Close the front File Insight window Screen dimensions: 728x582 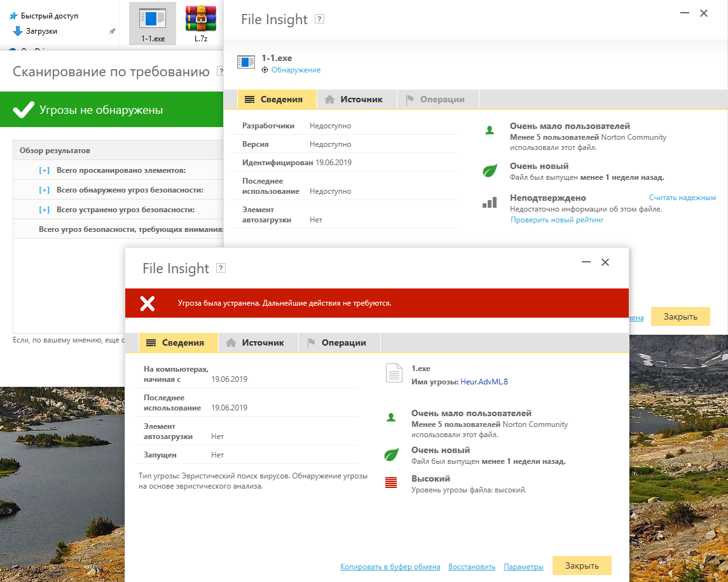605,262
